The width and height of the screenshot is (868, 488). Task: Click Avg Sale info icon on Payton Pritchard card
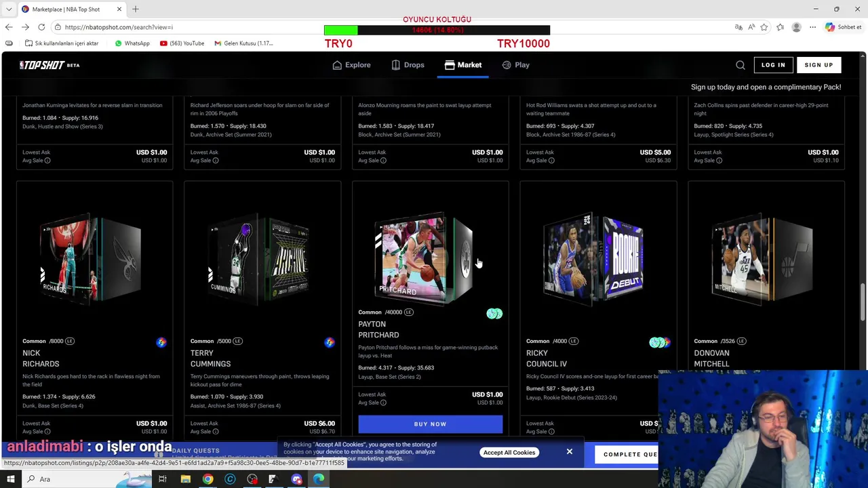(x=383, y=403)
